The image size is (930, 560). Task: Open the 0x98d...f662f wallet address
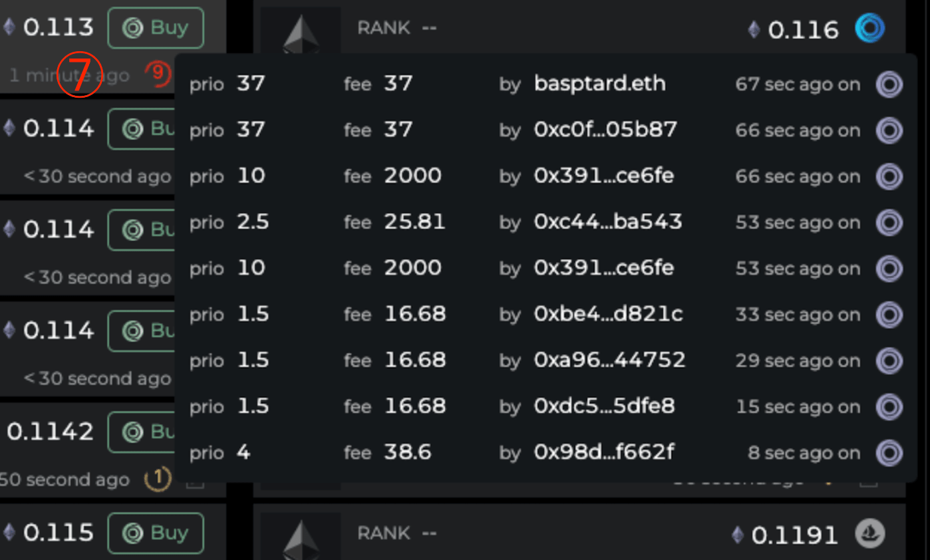[603, 453]
